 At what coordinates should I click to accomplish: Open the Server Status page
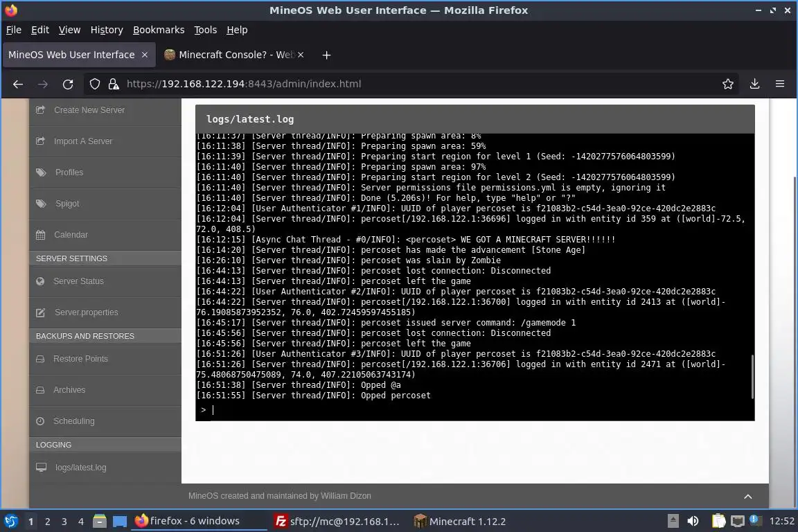tap(105, 281)
